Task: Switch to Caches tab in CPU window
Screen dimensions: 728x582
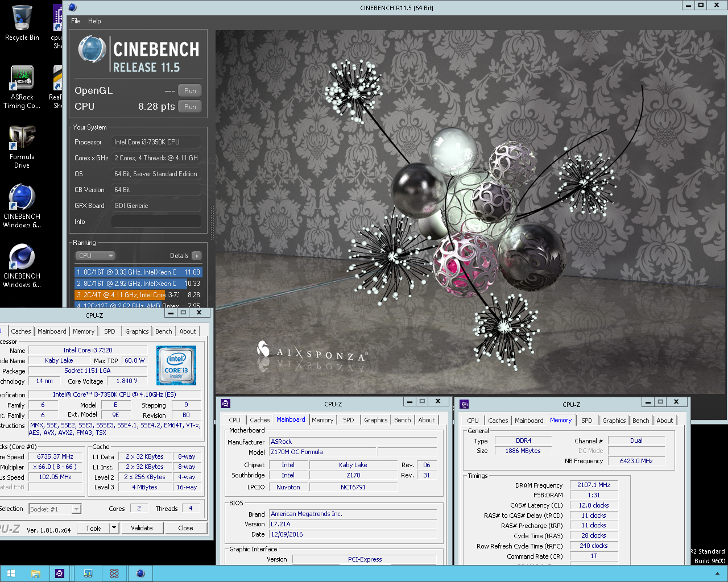Action: pos(21,331)
